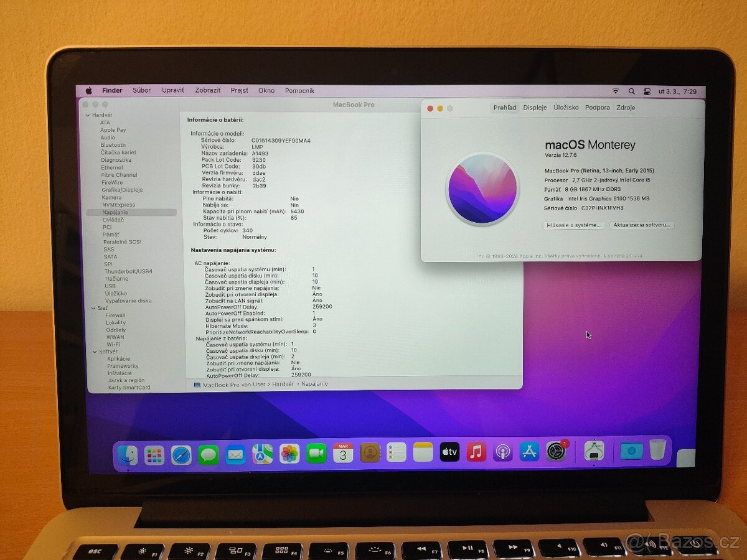This screenshot has width=747, height=560.
Task: Launch Apple Music from the Dock
Action: click(476, 452)
